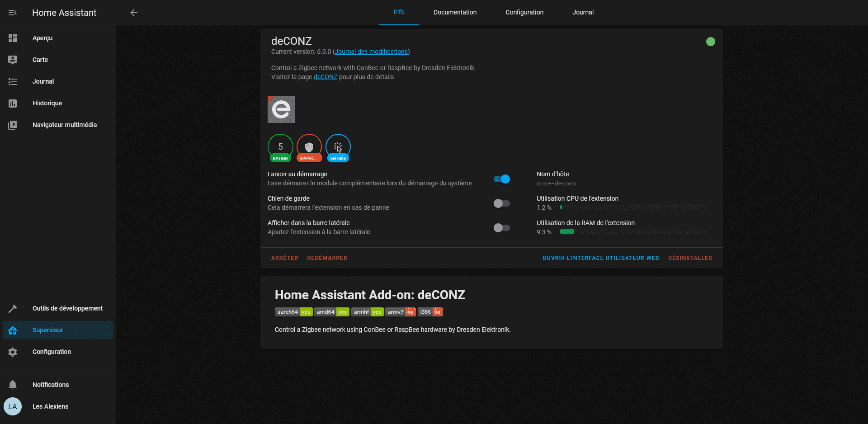Screen dimensions: 868x424
Task: Click OUVRIR L'INTERFACE UTILISATEUR WEB
Action: (x=601, y=258)
